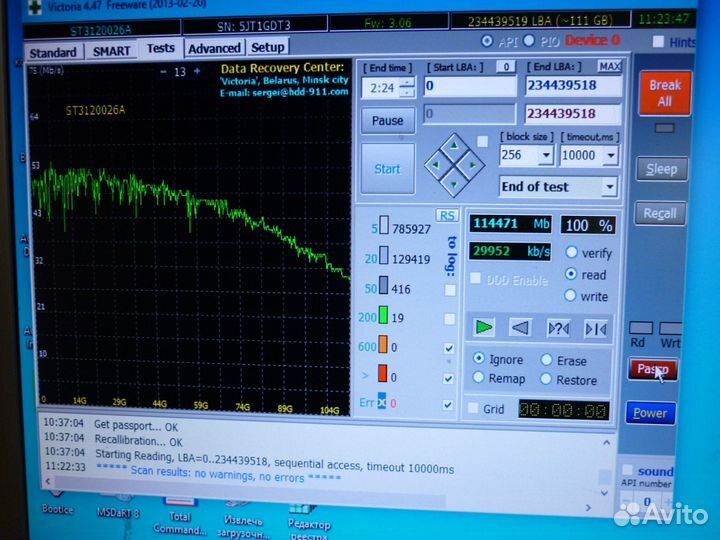Click the 0 button beside Start LBA

pos(506,67)
